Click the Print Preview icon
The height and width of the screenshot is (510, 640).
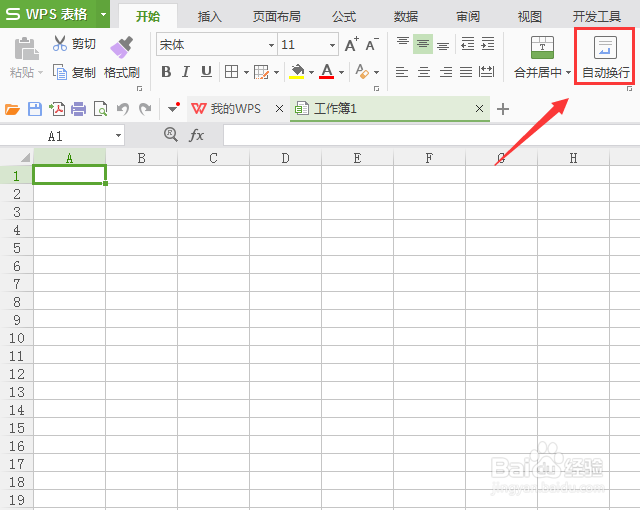click(x=100, y=109)
